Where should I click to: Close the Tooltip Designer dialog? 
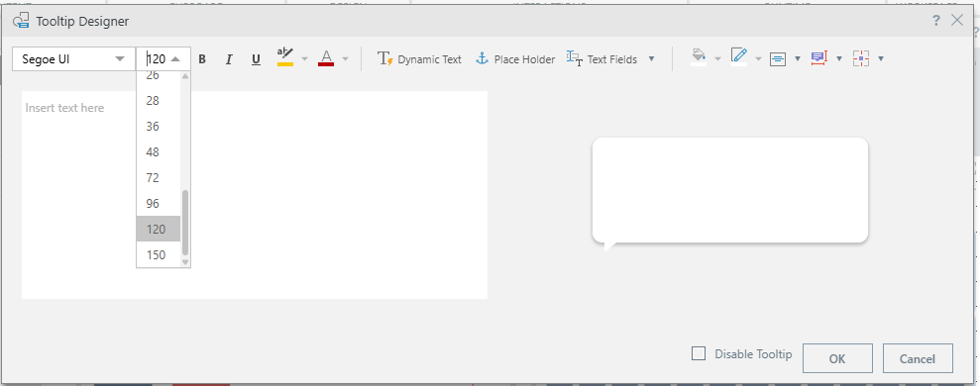click(x=957, y=20)
